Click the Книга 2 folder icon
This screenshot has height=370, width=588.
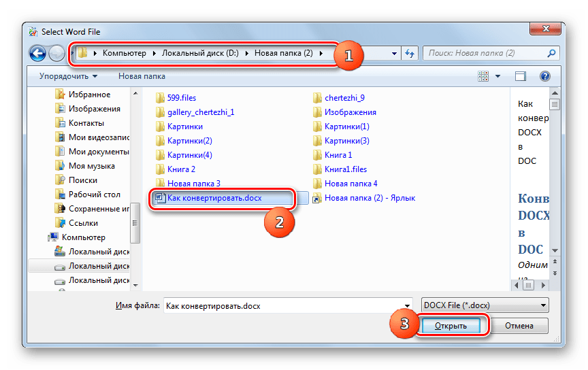(x=160, y=169)
